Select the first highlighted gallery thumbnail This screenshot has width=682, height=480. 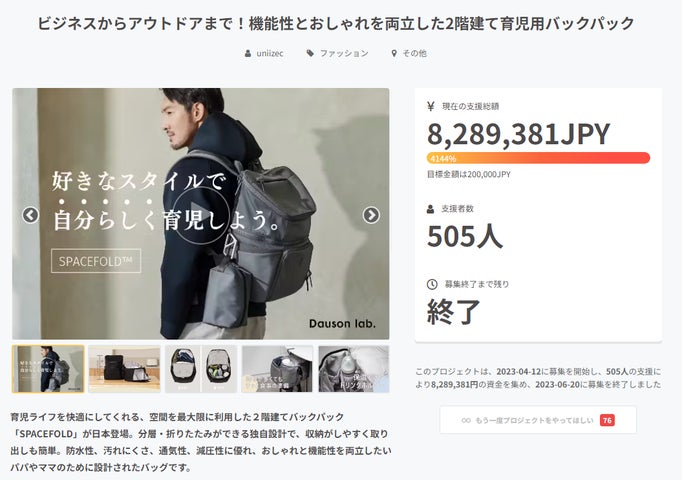pyautogui.click(x=48, y=369)
